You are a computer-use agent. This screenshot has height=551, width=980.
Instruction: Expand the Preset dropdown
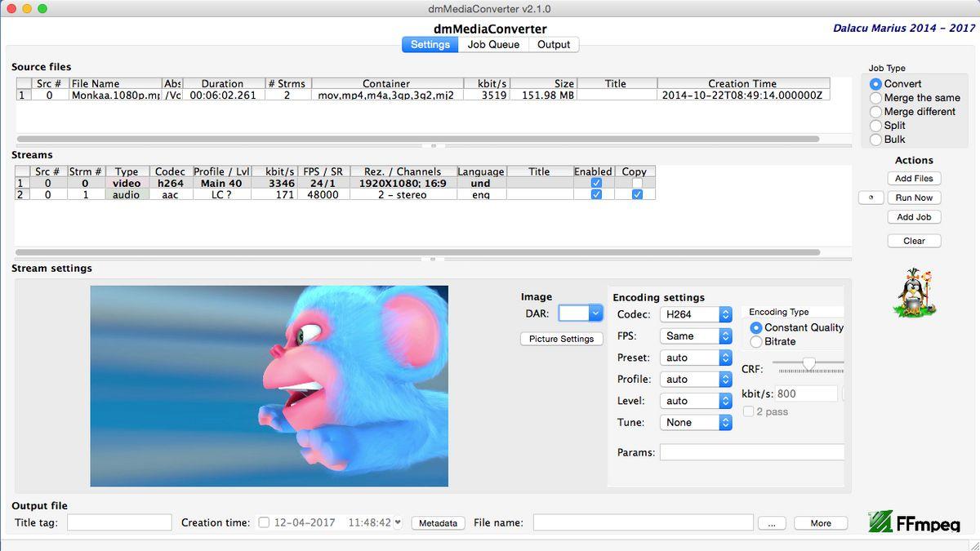pos(697,358)
